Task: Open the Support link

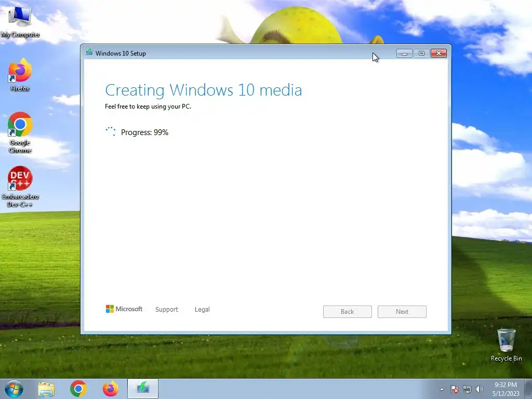Action: 167,310
